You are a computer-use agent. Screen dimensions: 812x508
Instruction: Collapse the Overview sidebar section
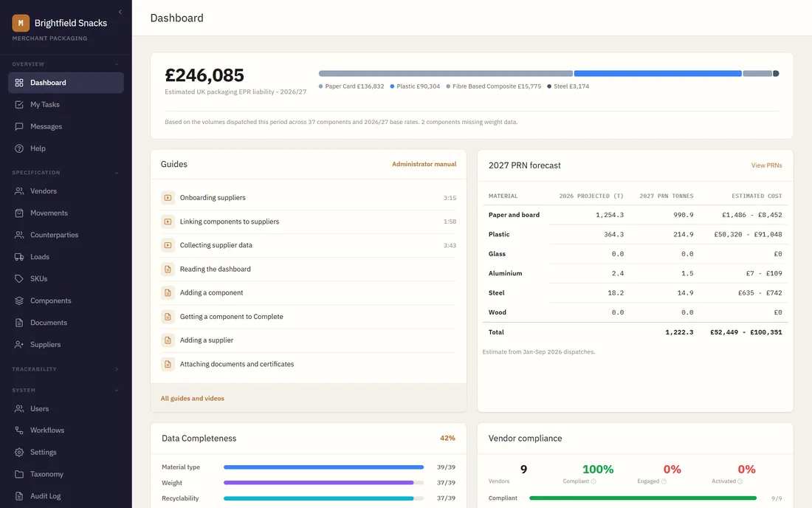pos(117,64)
